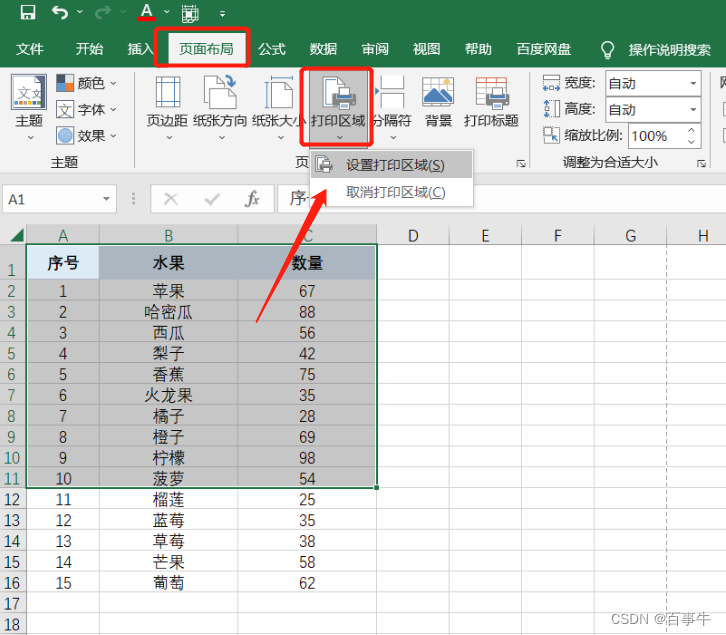
Task: Increase 缩放比例 with spinner up arrow
Action: tap(691, 130)
